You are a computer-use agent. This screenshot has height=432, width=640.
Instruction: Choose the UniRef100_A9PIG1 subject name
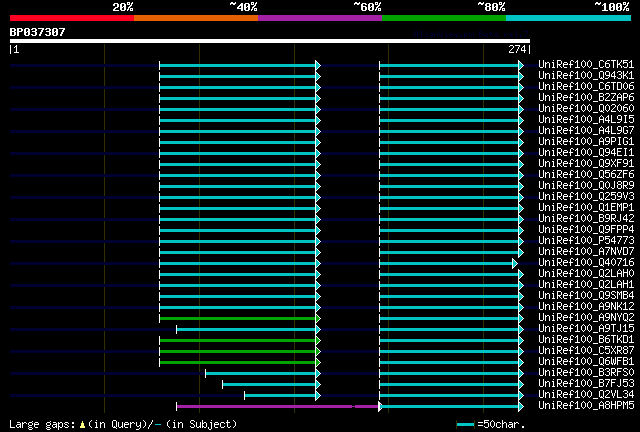tap(586, 142)
